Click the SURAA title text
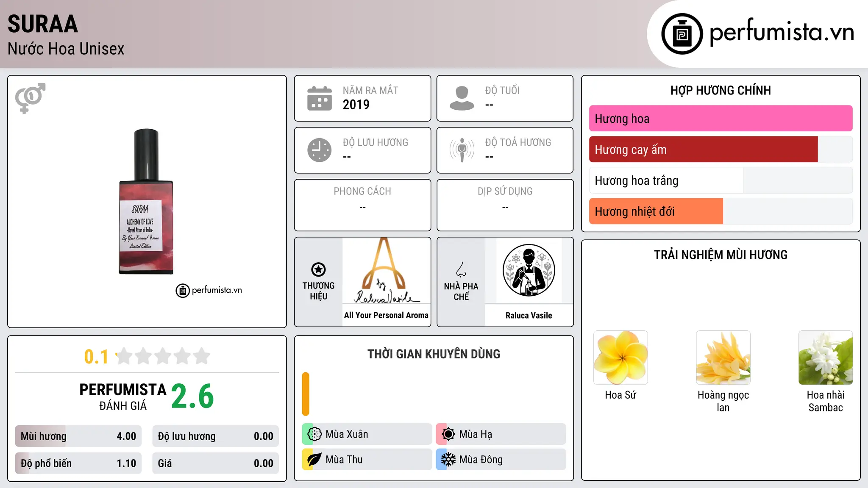This screenshot has width=868, height=488. coord(43,24)
